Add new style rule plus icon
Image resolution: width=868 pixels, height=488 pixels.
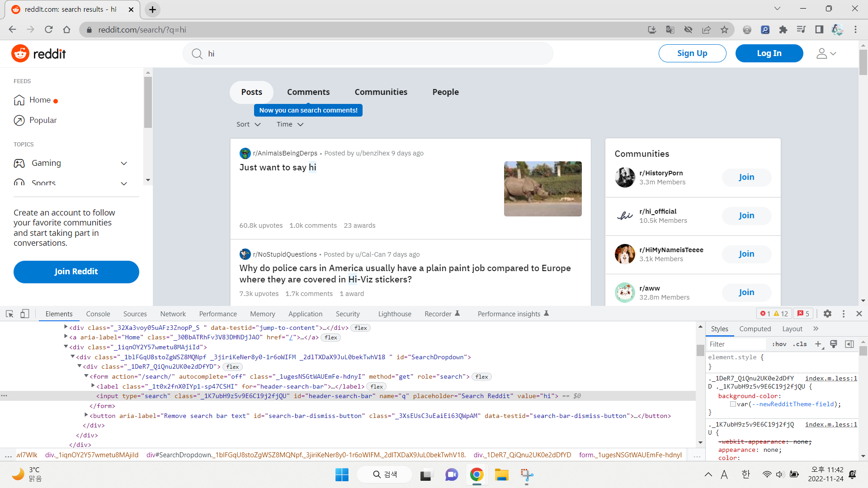point(818,344)
